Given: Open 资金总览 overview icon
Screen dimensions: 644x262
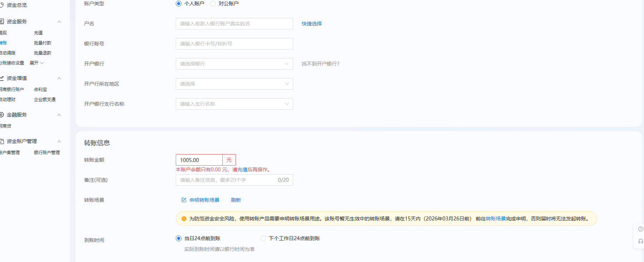Looking at the screenshot, I should (x=1, y=5).
